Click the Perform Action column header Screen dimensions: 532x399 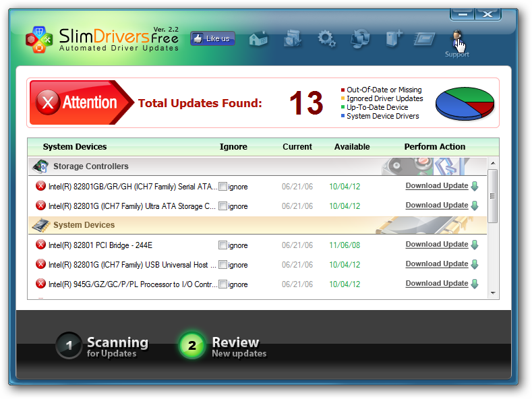pos(435,146)
